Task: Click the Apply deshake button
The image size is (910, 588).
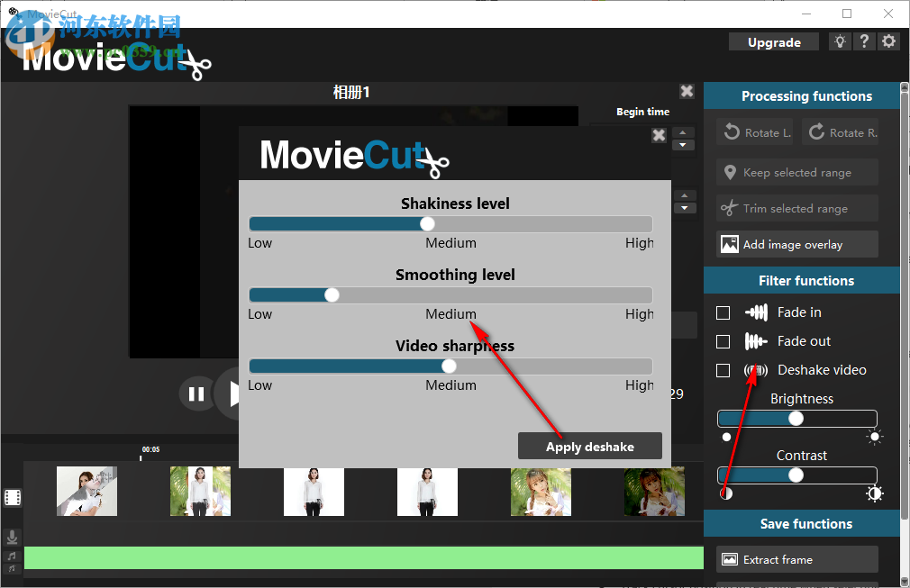Action: [x=589, y=446]
